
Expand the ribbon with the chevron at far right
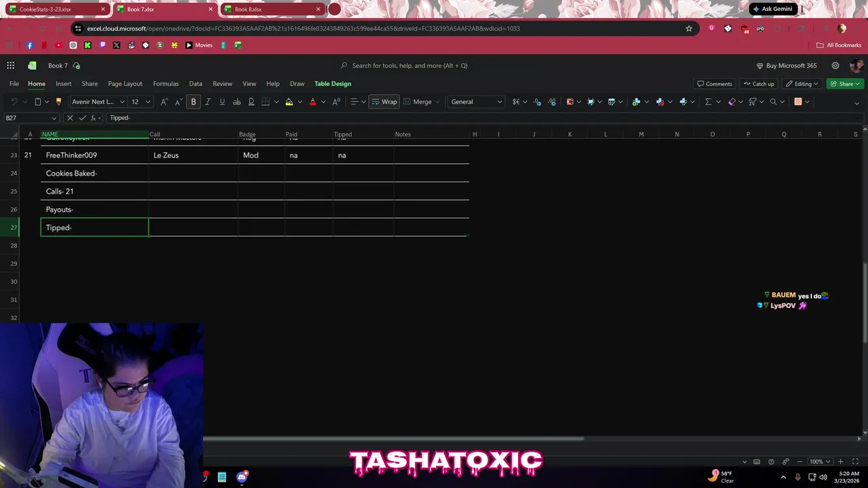[x=856, y=102]
